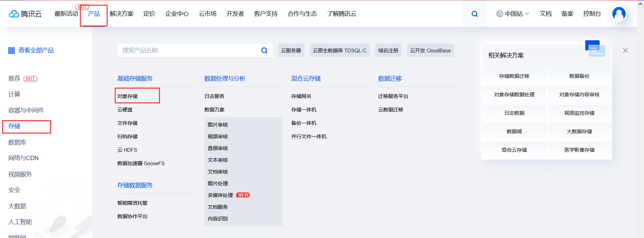Open 存储数据迁移 solution card
This screenshot has height=238, width=644.
pos(514,76)
